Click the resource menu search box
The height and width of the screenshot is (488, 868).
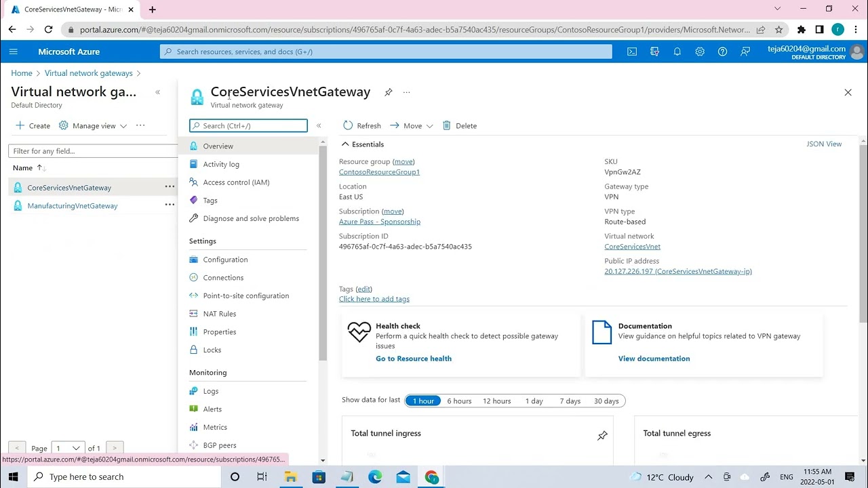click(248, 125)
